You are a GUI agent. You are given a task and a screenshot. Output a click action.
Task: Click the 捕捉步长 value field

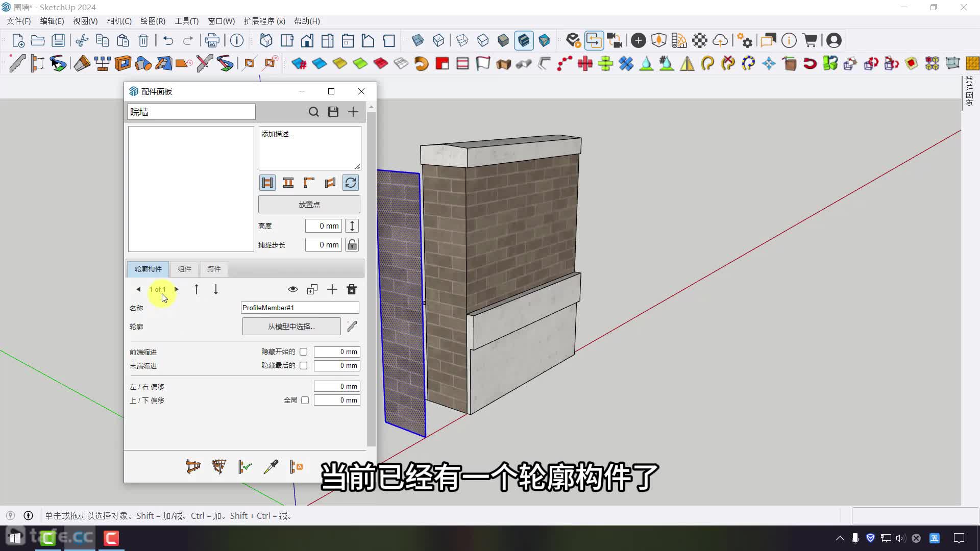click(324, 245)
